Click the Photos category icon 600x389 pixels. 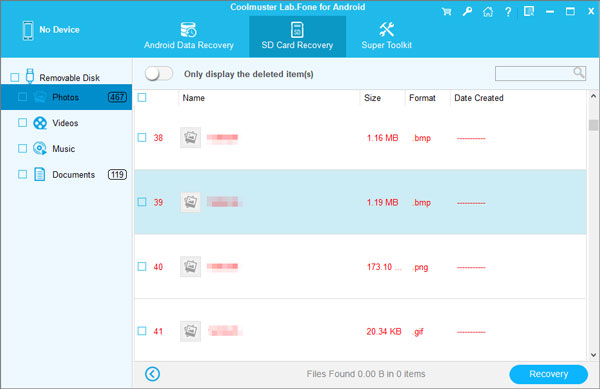(x=40, y=97)
